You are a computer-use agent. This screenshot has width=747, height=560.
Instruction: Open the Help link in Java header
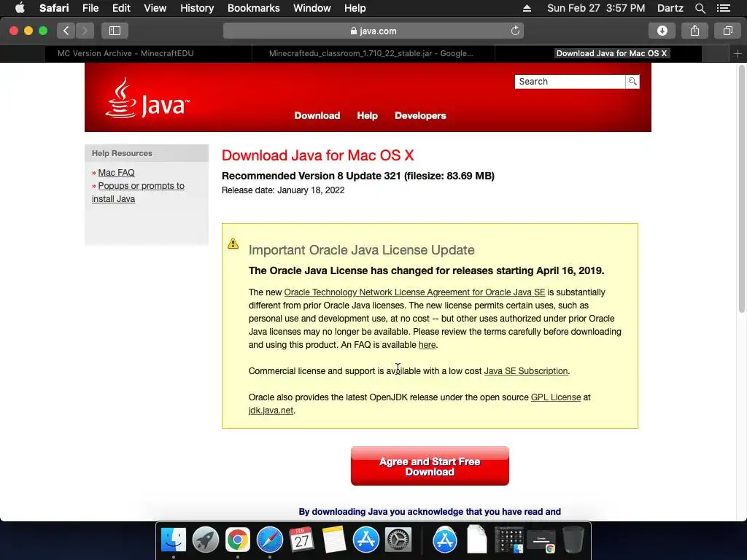tap(368, 116)
